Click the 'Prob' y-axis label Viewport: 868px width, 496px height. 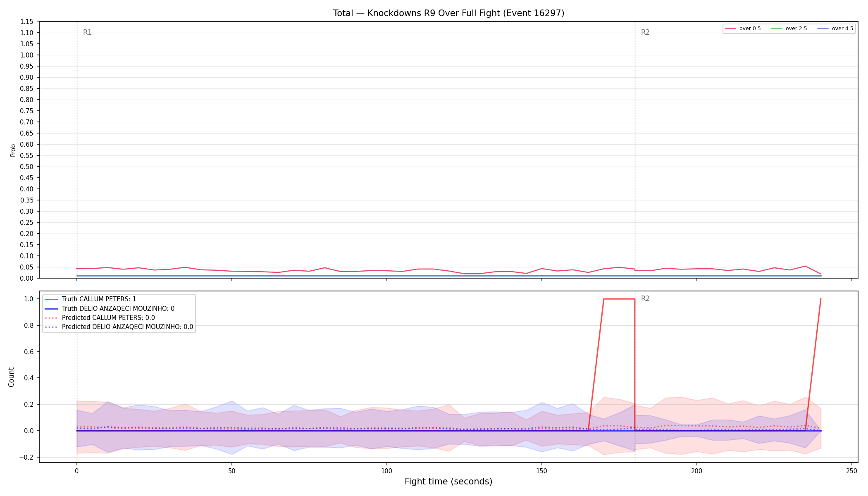point(13,150)
